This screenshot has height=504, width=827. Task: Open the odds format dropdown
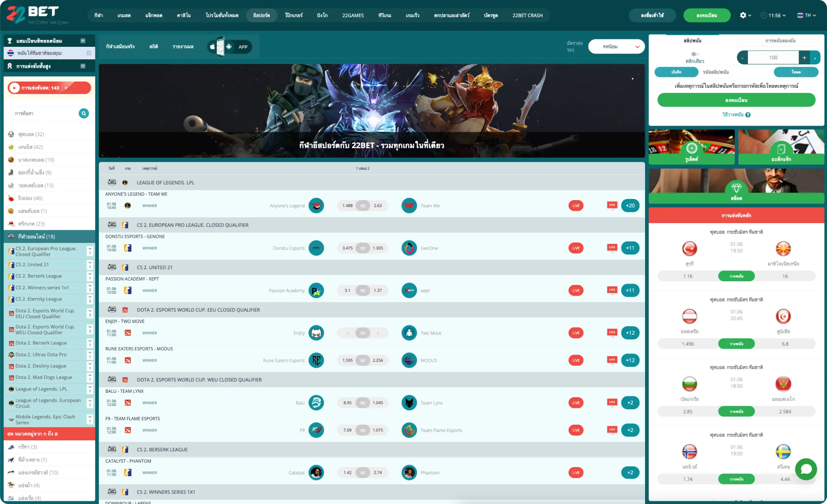point(616,46)
